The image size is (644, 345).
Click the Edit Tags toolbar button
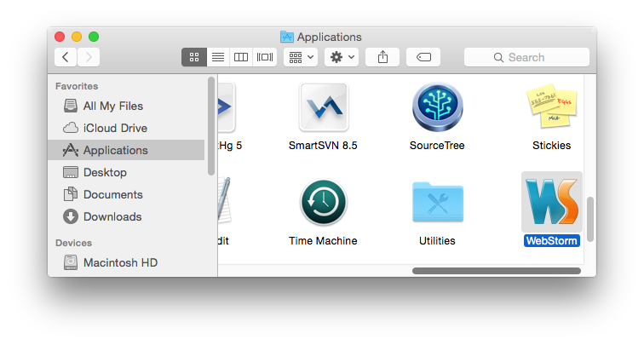[423, 57]
